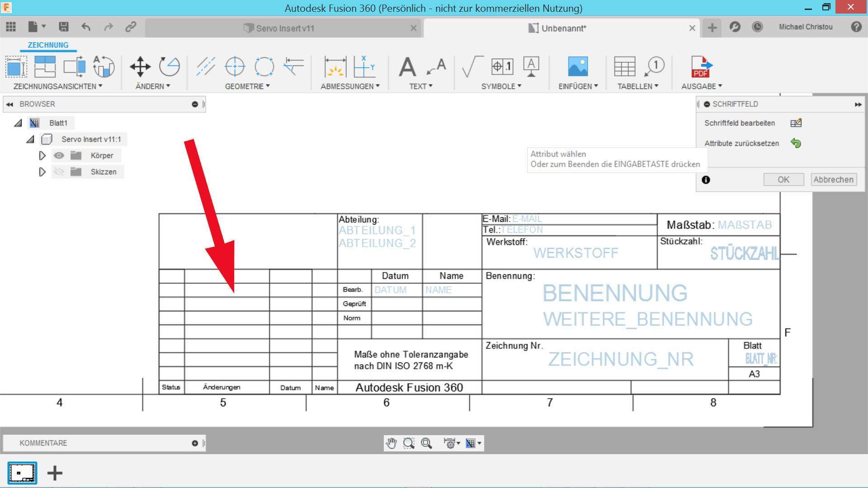Select the Move tool icon

click(x=140, y=67)
